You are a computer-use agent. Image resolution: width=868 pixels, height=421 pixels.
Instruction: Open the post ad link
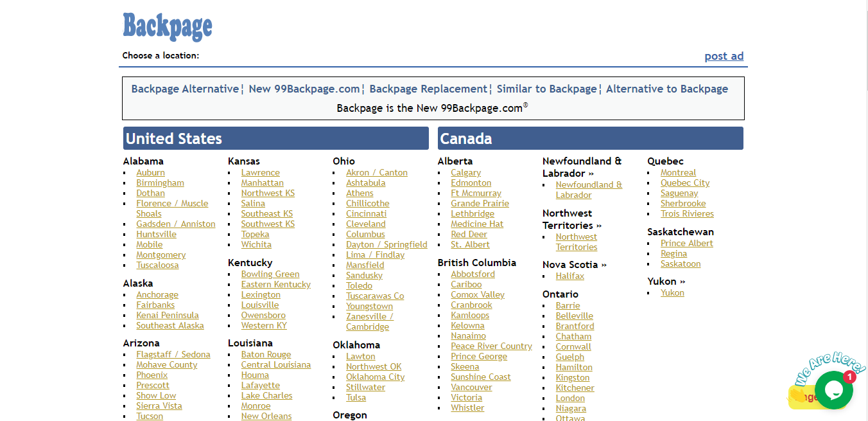[724, 56]
